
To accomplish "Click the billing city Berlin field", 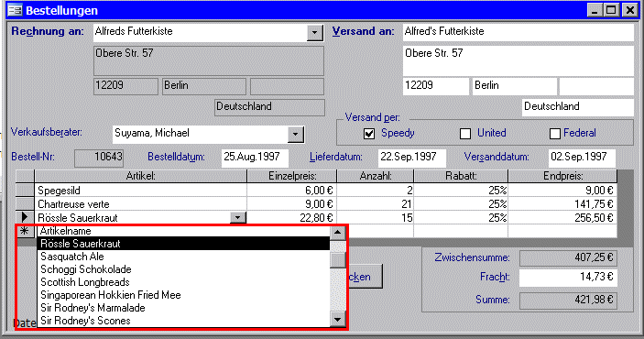I will (x=204, y=86).
